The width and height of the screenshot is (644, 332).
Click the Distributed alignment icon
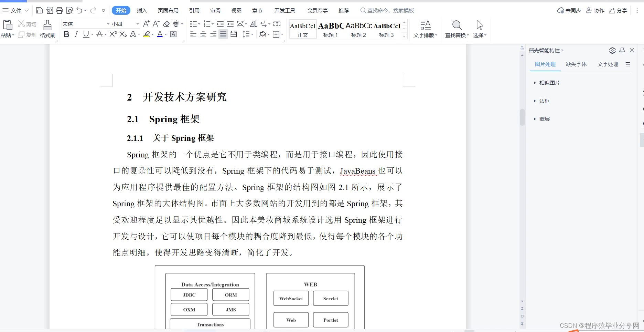click(233, 34)
